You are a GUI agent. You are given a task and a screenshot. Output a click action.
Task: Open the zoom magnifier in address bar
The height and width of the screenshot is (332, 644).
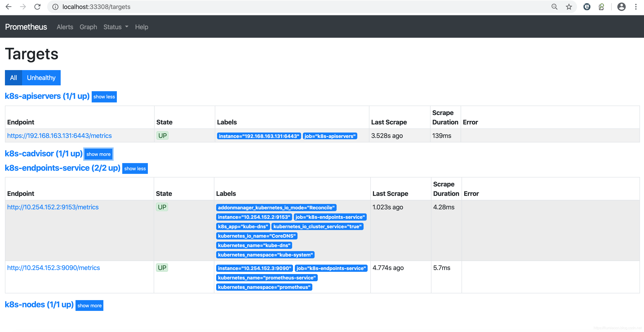point(554,7)
